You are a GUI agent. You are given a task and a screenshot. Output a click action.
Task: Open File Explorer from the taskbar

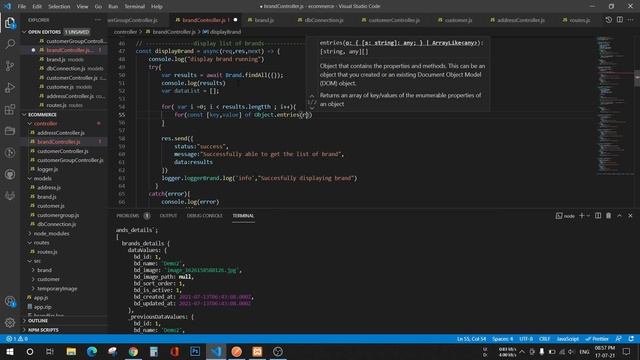(x=71, y=351)
